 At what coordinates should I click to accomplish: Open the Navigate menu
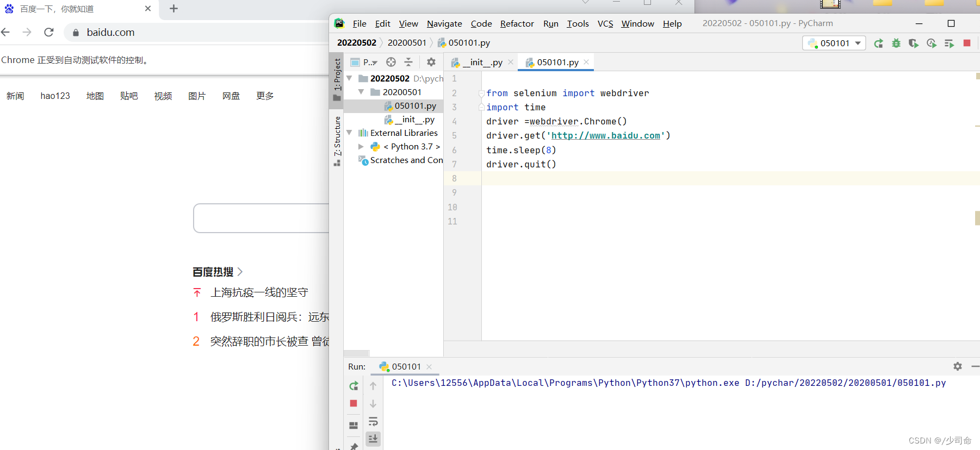(444, 23)
